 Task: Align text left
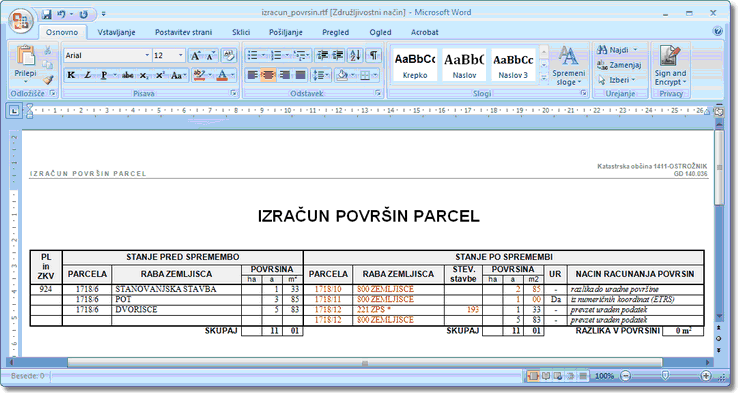253,75
